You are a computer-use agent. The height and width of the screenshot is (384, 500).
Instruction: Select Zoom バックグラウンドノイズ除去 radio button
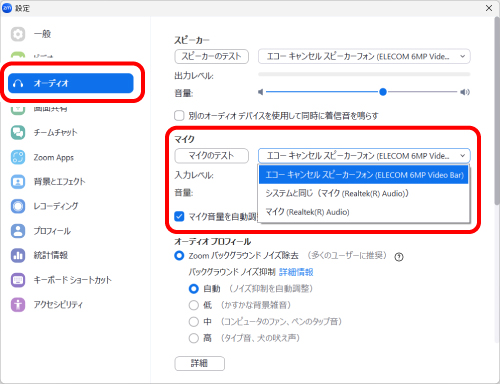(179, 256)
